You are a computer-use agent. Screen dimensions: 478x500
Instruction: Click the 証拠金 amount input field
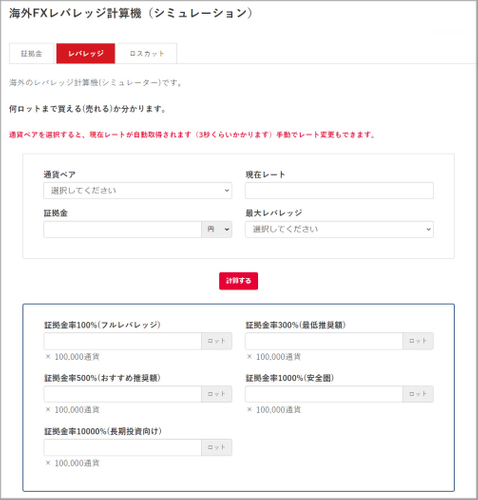tap(122, 229)
